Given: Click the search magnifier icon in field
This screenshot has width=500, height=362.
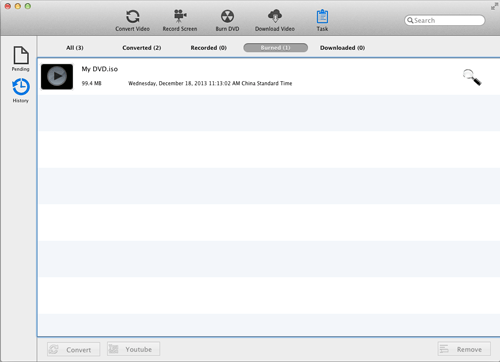Looking at the screenshot, I should (x=410, y=20).
